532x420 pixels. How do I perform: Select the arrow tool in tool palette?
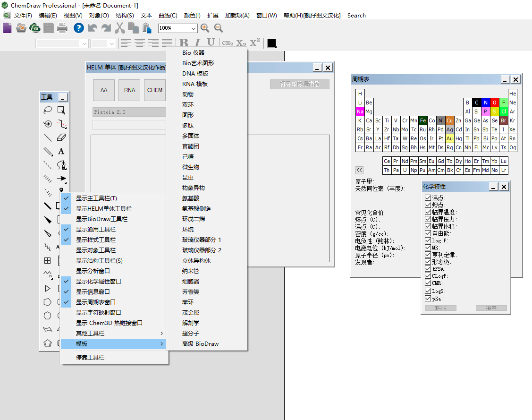(61, 178)
